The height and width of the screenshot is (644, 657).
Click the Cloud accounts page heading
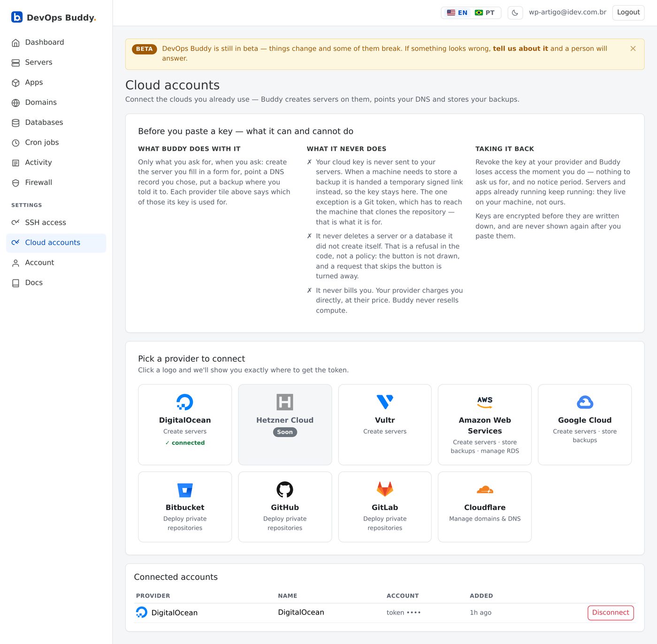(172, 85)
